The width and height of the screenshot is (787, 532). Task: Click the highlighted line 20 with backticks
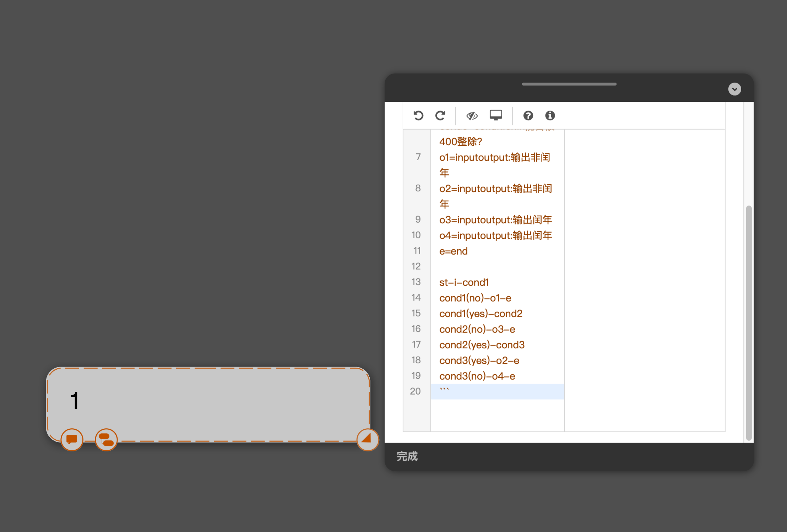coord(497,392)
